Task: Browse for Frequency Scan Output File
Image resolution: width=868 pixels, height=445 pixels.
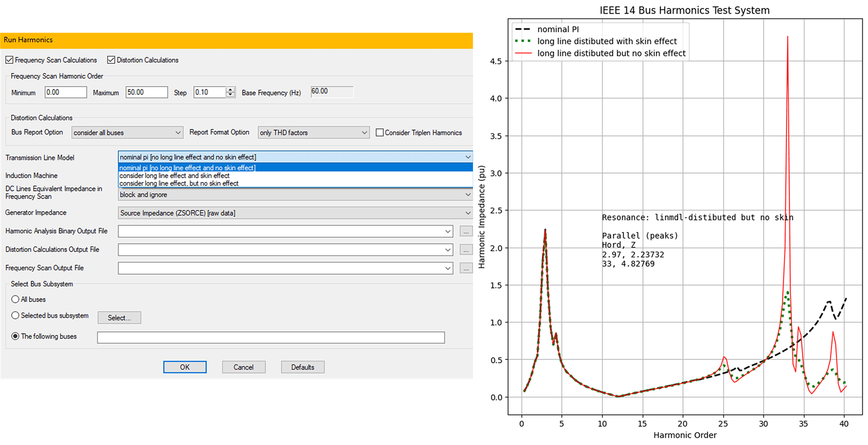Action: point(466,268)
